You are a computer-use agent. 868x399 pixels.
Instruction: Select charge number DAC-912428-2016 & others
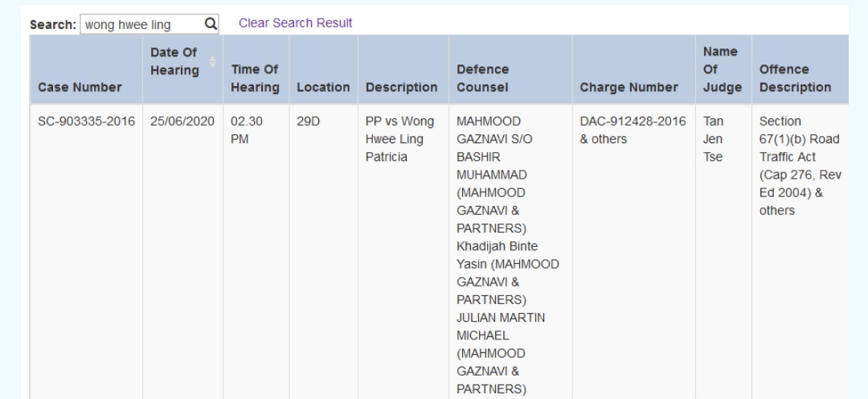633,130
